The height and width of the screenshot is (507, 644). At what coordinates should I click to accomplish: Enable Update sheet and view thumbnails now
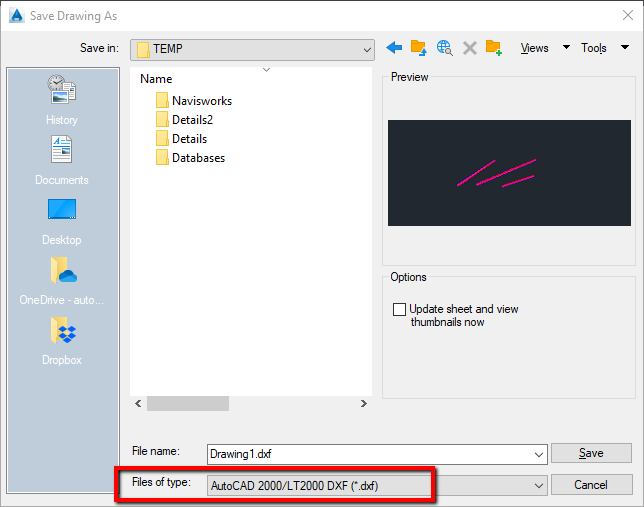point(399,309)
